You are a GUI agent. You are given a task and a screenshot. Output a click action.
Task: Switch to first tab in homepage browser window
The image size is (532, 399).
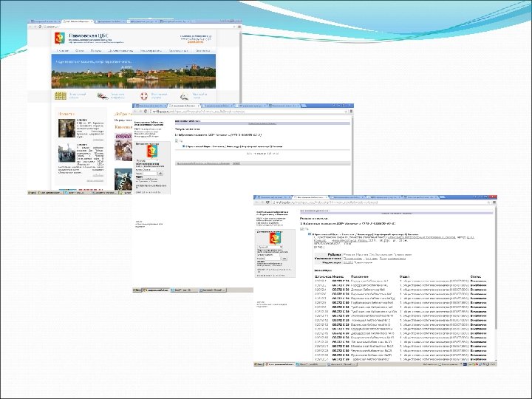45,21
